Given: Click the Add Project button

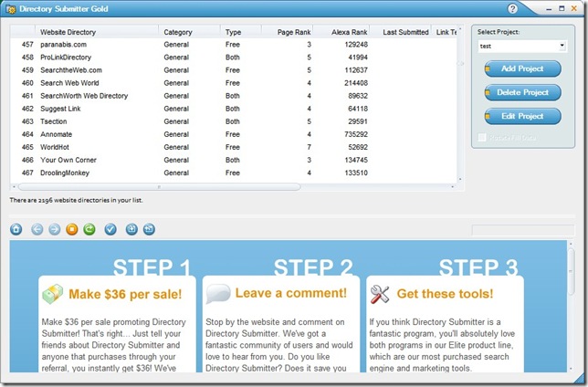Looking at the screenshot, I should [x=522, y=69].
